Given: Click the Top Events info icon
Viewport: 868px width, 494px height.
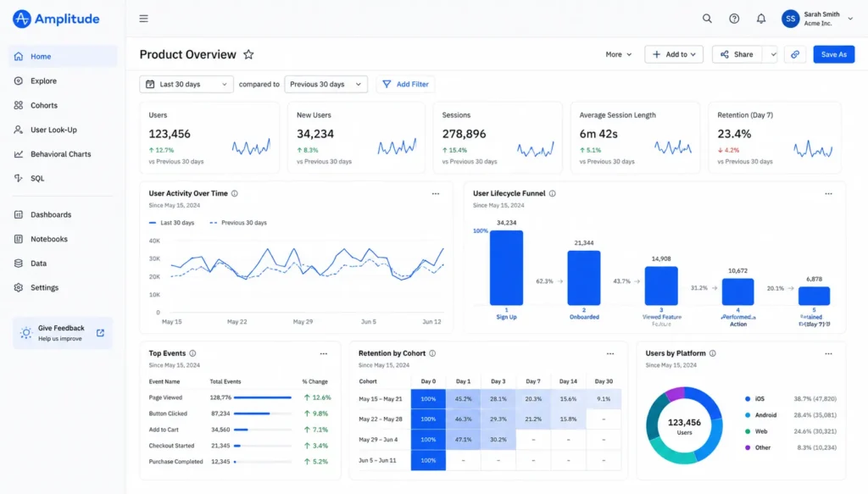Looking at the screenshot, I should click(x=192, y=353).
